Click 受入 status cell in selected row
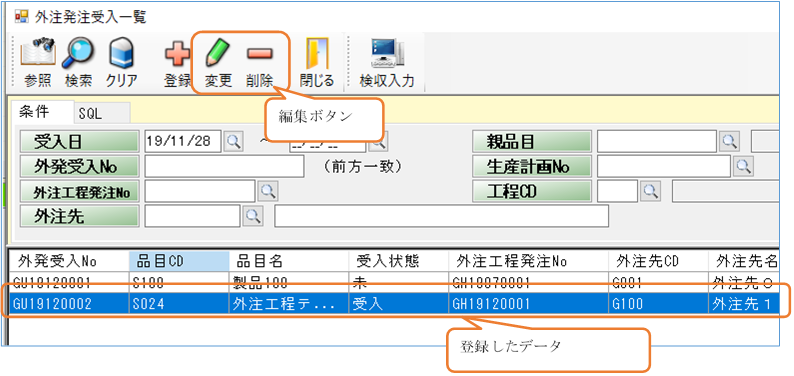The image size is (794, 376). pos(399,303)
